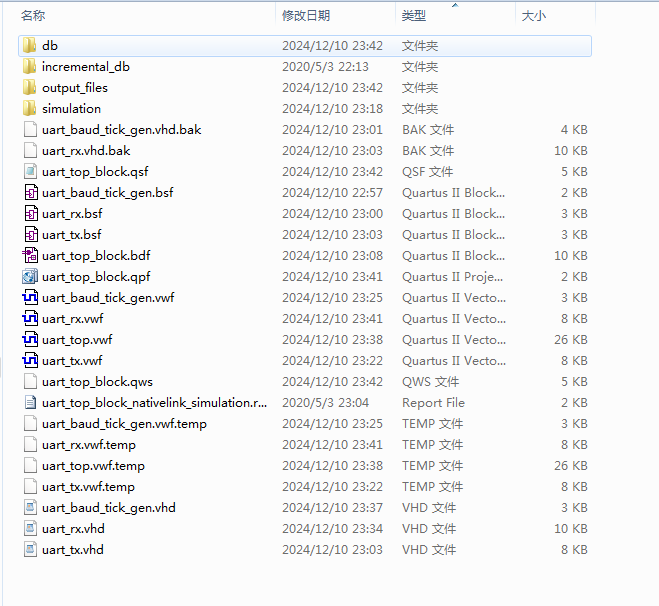Select file name uart_baud_tick_gen.vhd
659x606 pixels.
coord(108,508)
